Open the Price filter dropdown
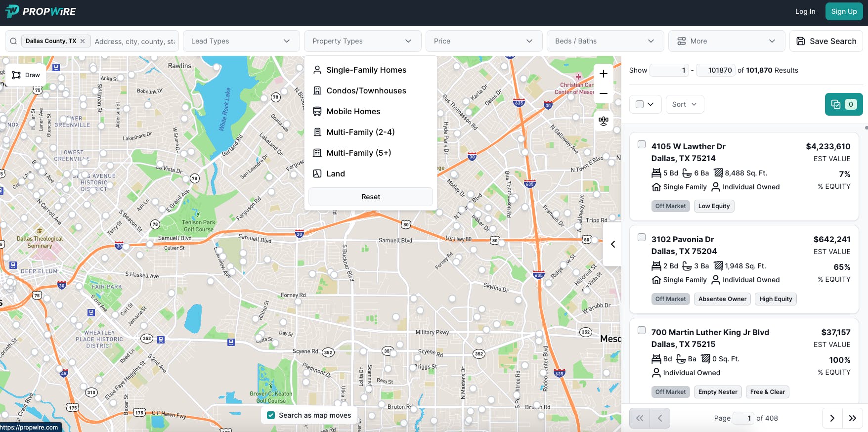This screenshot has width=868, height=432. 483,41
